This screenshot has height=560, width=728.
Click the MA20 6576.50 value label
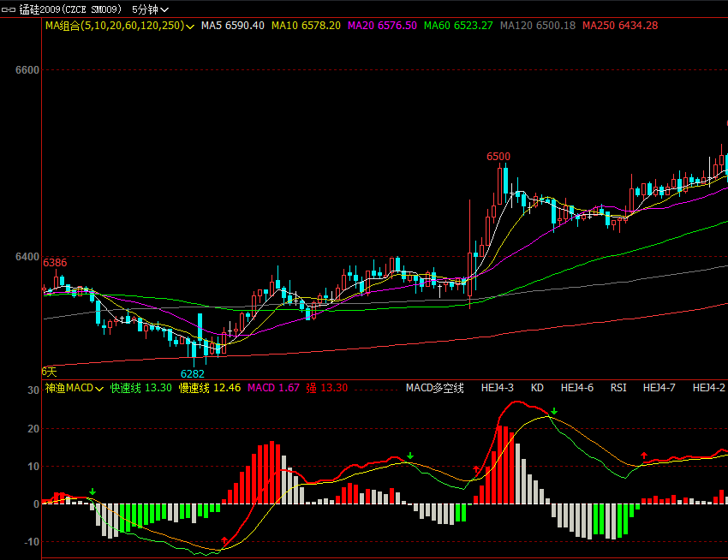[382, 26]
